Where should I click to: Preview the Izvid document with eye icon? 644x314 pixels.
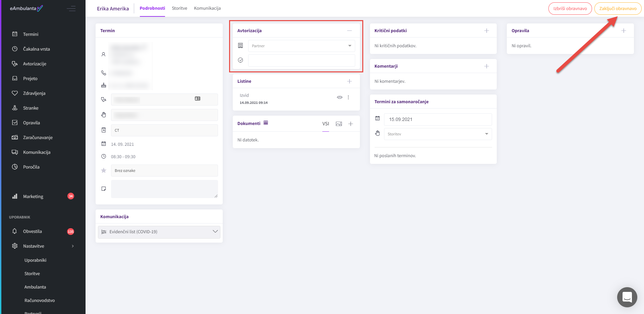tap(339, 98)
